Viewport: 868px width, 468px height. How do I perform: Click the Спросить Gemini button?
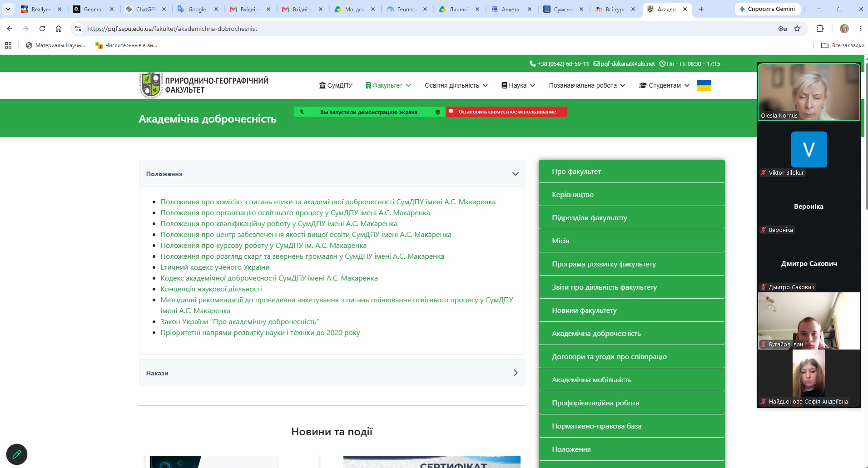click(x=767, y=9)
